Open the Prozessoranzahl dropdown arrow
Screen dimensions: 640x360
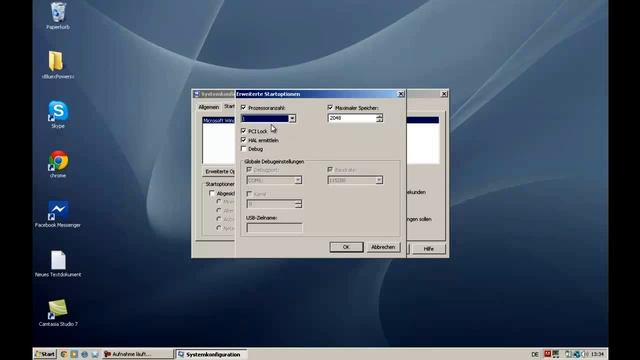click(292, 118)
